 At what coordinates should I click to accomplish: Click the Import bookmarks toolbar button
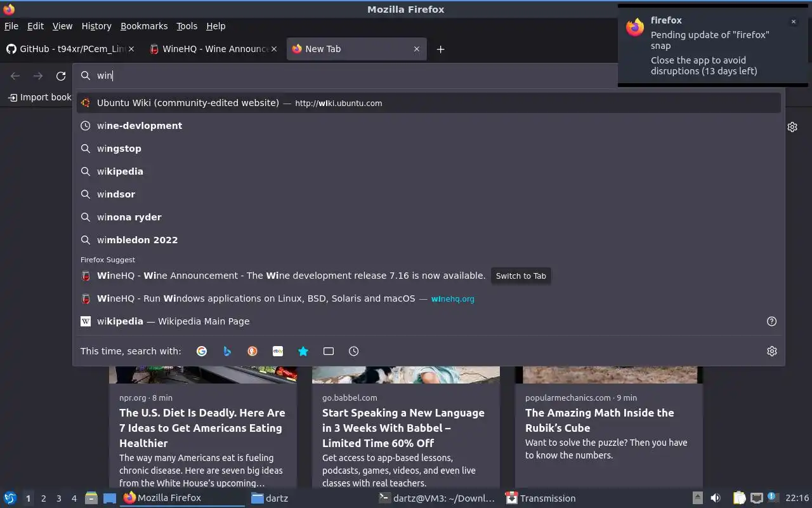(39, 97)
